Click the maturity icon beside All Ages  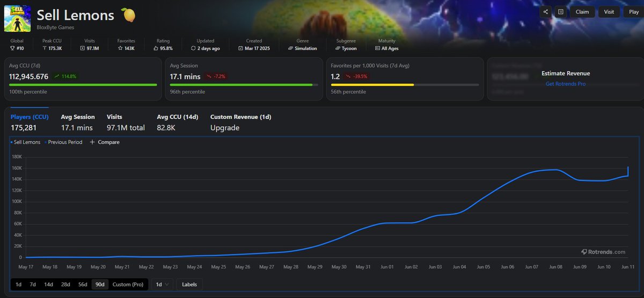(x=377, y=48)
